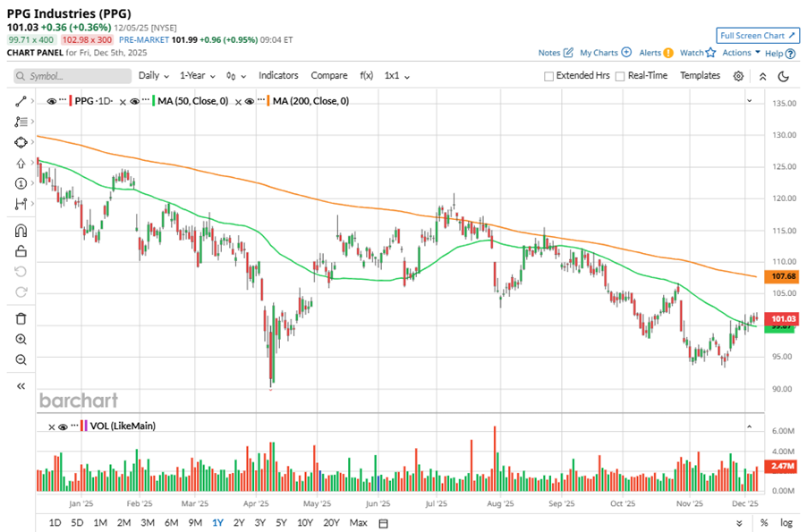The image size is (807, 532).
Task: Delete drawings with the trash icon
Action: click(x=21, y=318)
